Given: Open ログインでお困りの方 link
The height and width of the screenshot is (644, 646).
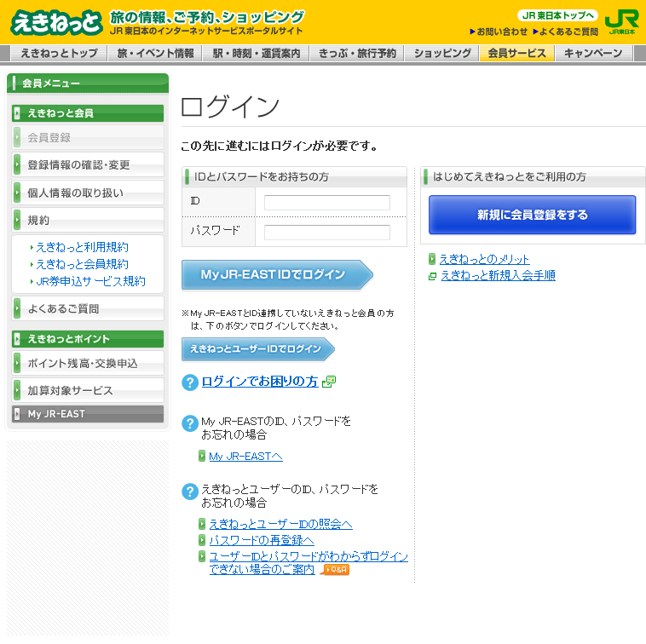Looking at the screenshot, I should pos(260,382).
